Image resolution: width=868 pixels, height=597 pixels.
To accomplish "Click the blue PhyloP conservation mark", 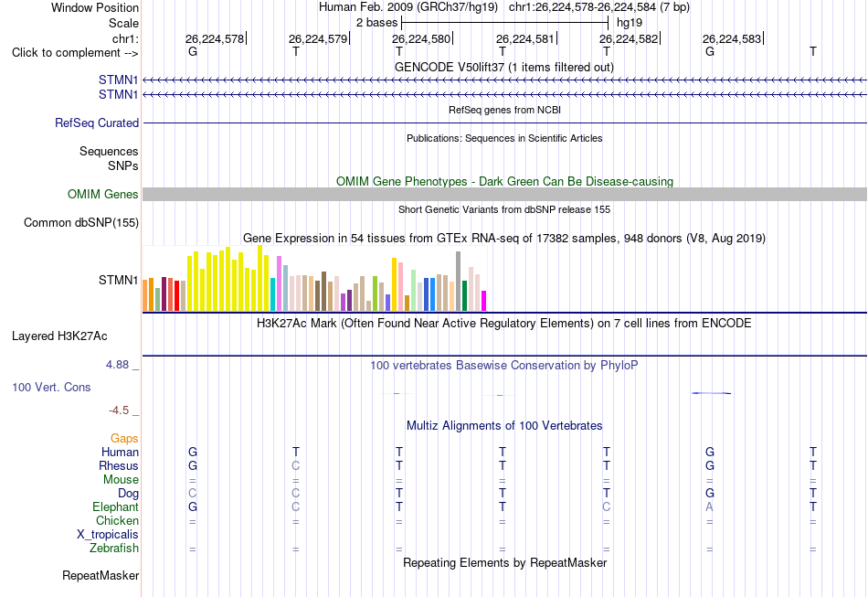I will 712,393.
